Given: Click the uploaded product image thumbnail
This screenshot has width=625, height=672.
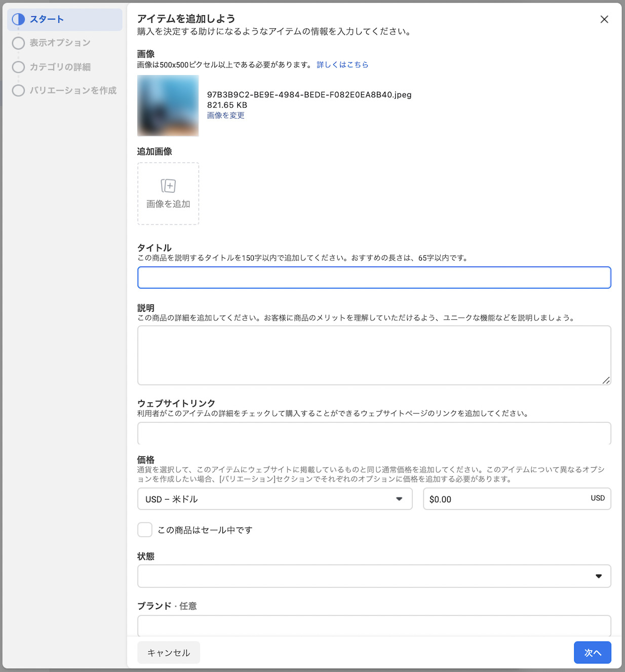Looking at the screenshot, I should point(168,105).
